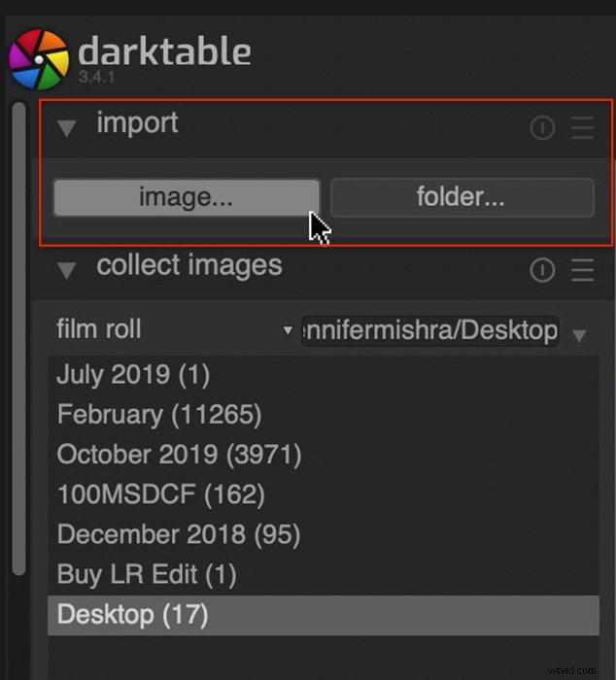Click the folder... import button

(x=462, y=197)
